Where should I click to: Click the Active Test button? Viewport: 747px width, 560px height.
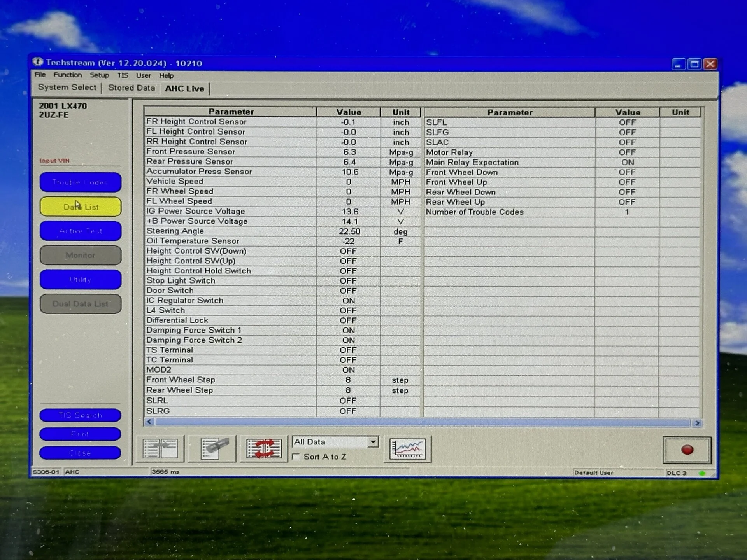[x=80, y=231]
